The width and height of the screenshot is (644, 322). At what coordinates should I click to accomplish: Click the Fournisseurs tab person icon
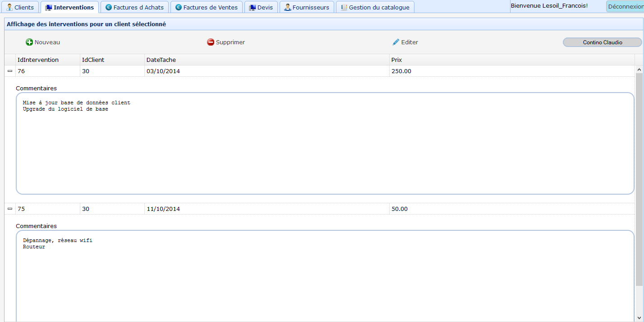coord(287,7)
